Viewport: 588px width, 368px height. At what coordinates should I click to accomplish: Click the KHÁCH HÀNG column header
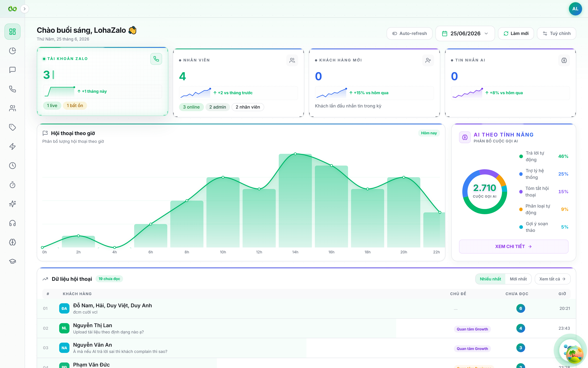(x=77, y=294)
